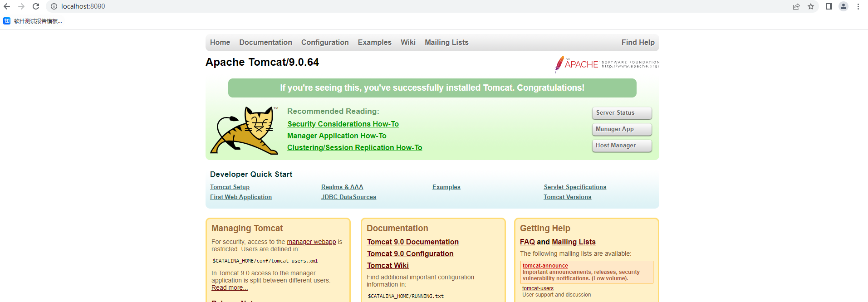Open the Find Help navigation item

[x=638, y=42]
